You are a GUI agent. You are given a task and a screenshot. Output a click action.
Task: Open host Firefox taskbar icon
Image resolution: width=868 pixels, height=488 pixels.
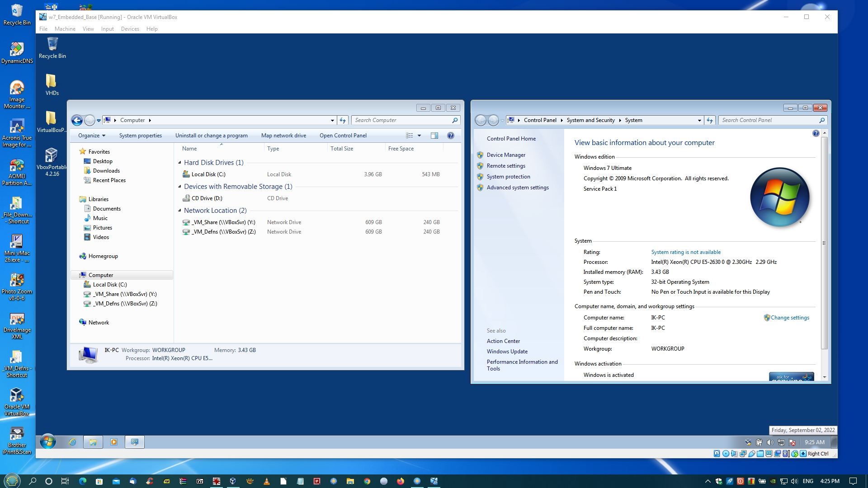401,481
